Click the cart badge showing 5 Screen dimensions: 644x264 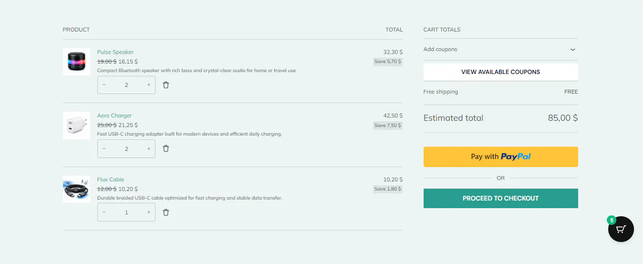tap(611, 220)
